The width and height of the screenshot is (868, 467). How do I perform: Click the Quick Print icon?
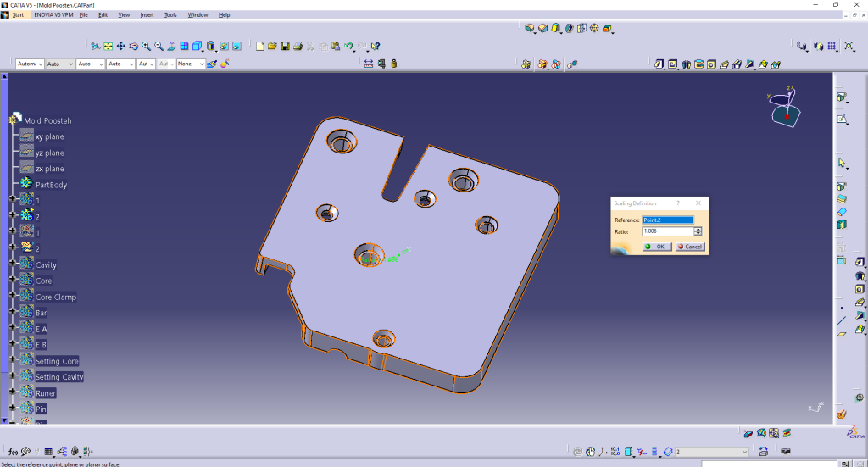(x=298, y=47)
